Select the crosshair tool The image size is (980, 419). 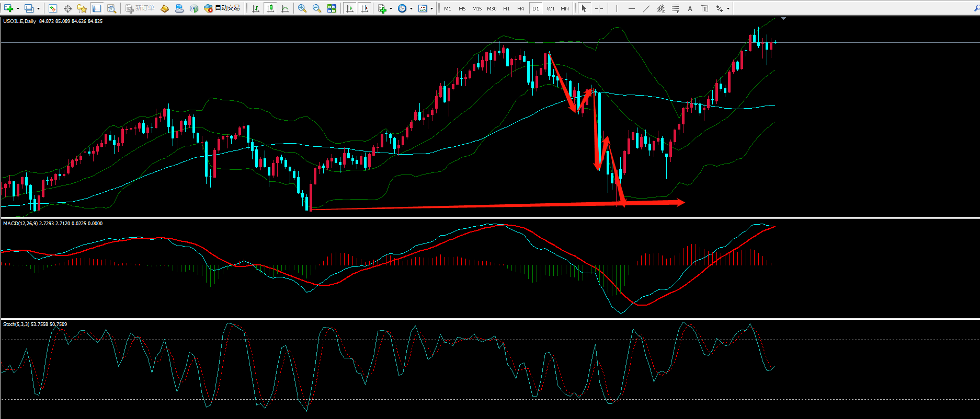click(599, 8)
